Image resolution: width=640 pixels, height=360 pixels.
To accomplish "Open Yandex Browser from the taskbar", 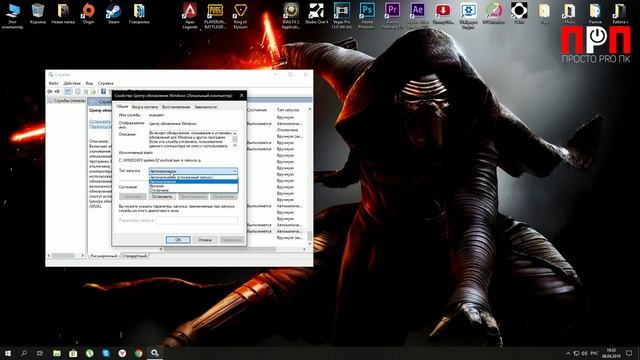I will 122,353.
